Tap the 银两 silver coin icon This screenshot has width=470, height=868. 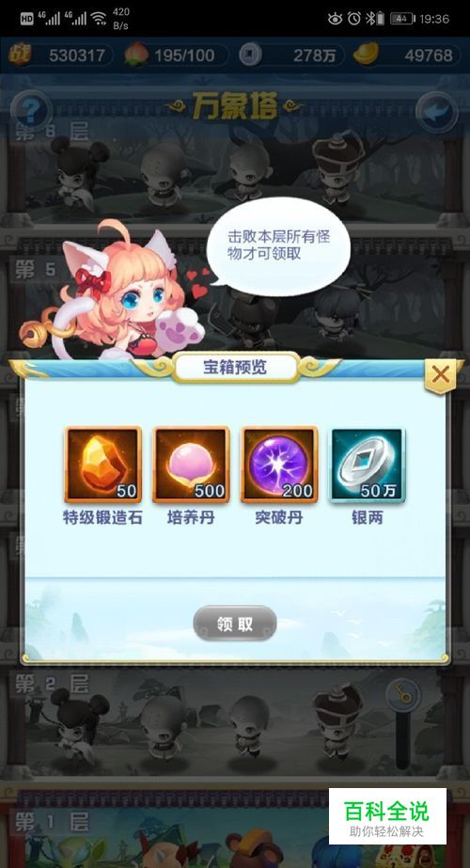tap(367, 465)
